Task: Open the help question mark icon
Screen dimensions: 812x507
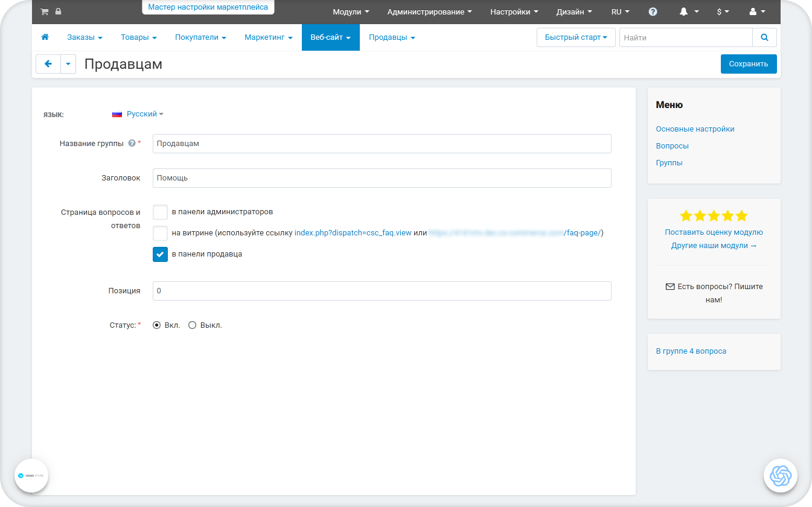Action: 653,11
